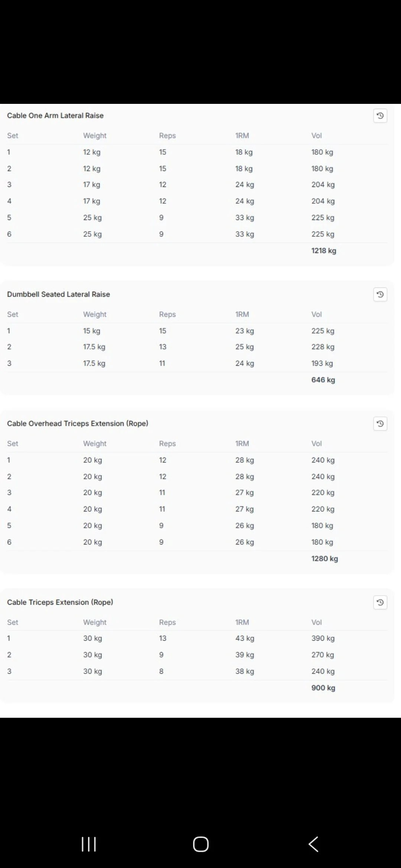
Task: Select the 228 kg volume cell
Action: click(323, 347)
